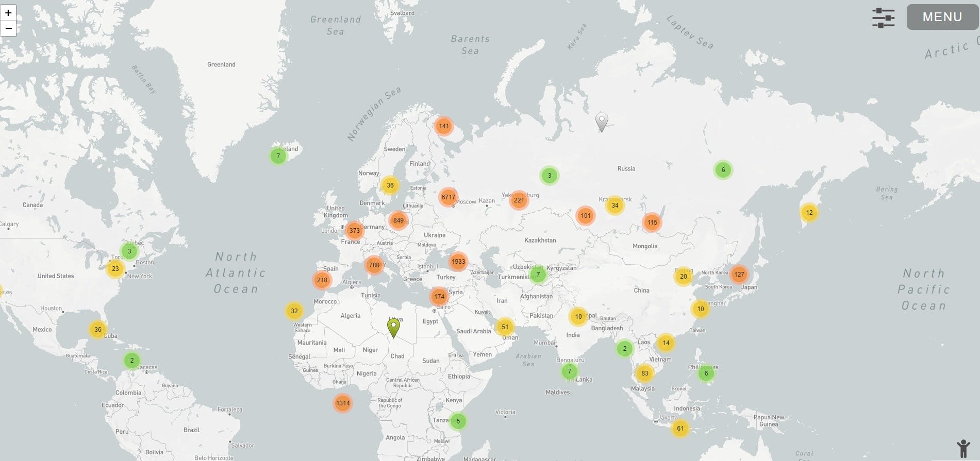Image resolution: width=980 pixels, height=461 pixels.
Task: Expand the 1933 cluster near Turkey
Action: pyautogui.click(x=458, y=262)
